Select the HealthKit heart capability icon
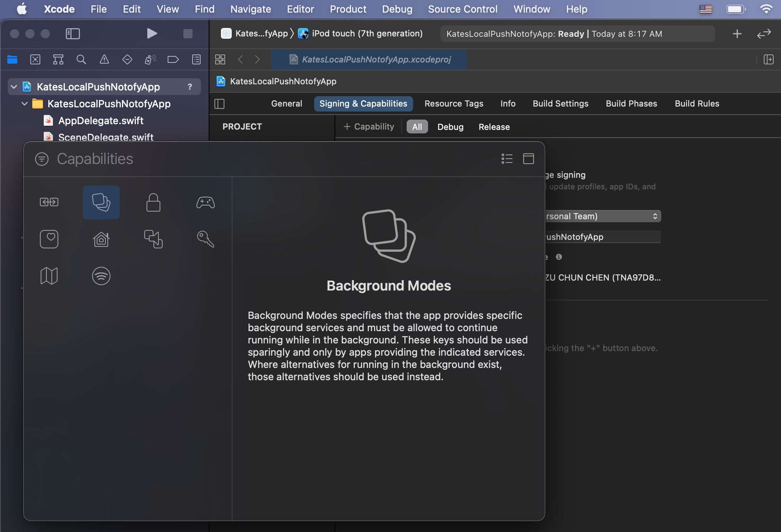This screenshot has height=532, width=781. [x=49, y=239]
